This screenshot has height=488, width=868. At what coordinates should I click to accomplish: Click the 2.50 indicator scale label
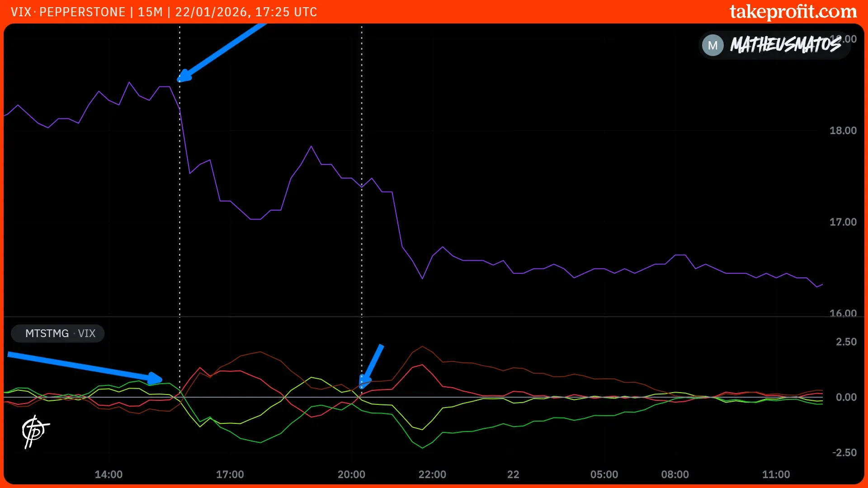846,342
